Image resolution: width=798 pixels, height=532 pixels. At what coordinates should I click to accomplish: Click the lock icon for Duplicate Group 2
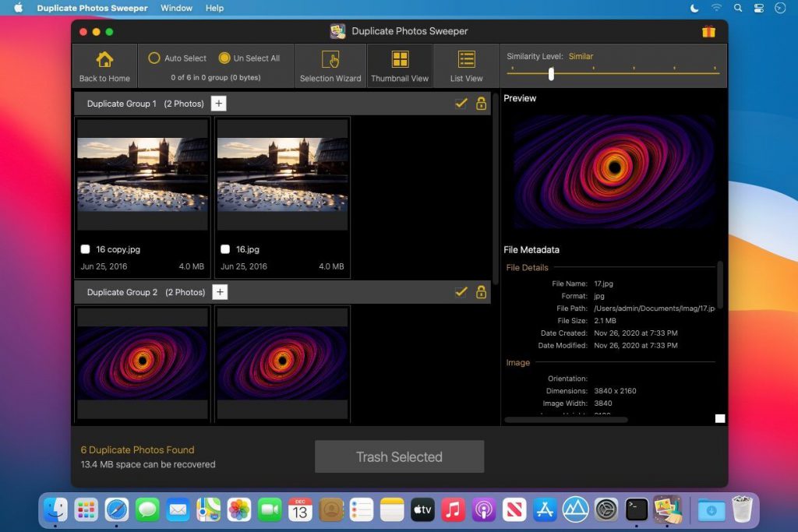click(x=481, y=292)
